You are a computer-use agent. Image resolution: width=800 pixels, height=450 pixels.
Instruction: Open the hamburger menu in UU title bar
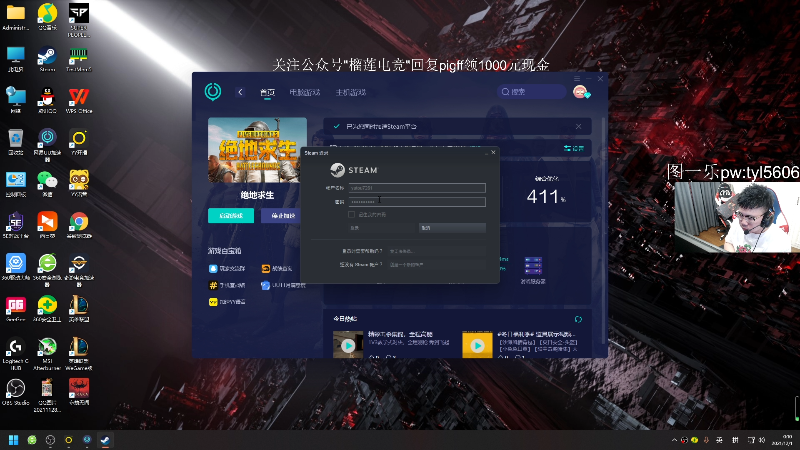pos(577,79)
